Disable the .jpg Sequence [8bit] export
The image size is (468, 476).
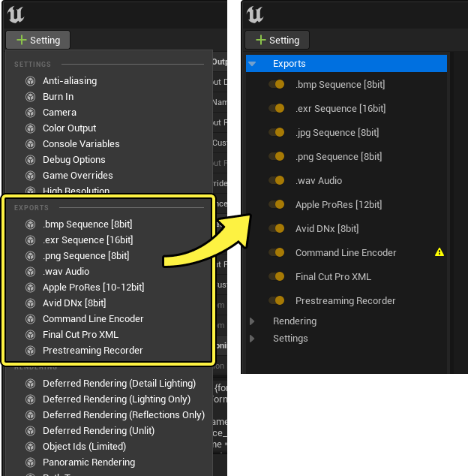pos(276,132)
